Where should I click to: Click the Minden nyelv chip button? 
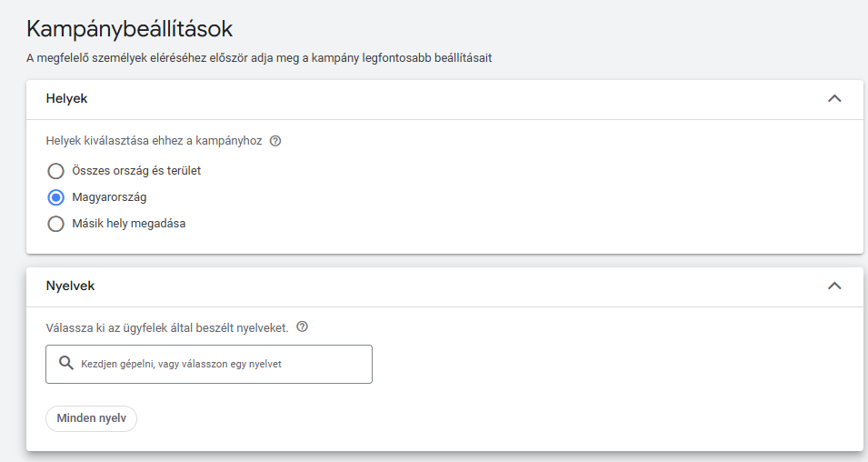coord(91,418)
